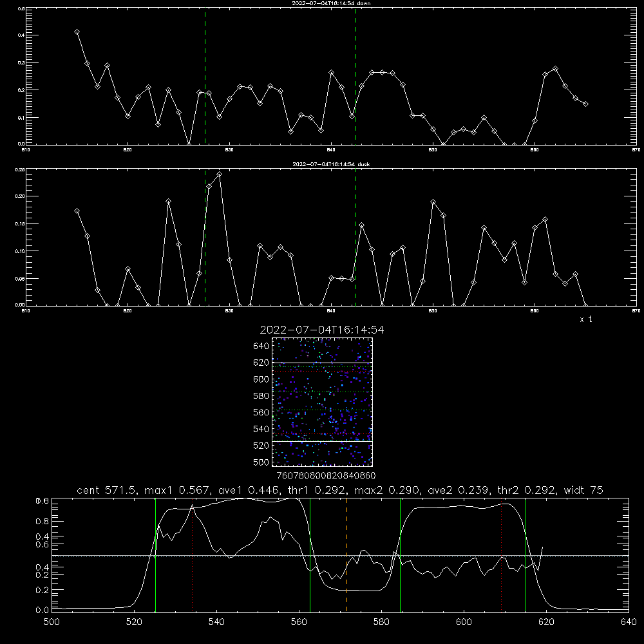Click the '620' y-axis label of scatter image
The image size is (644, 644).
(x=261, y=363)
